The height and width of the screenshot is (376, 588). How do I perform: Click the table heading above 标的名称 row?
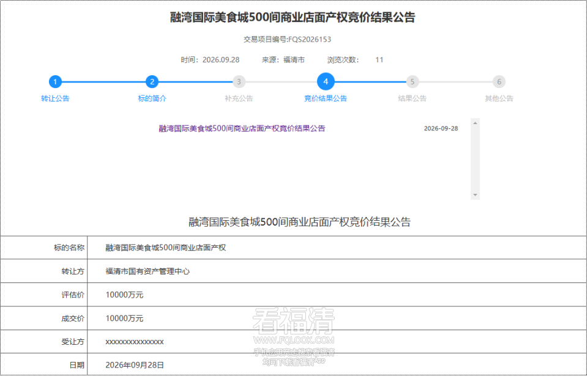click(300, 222)
